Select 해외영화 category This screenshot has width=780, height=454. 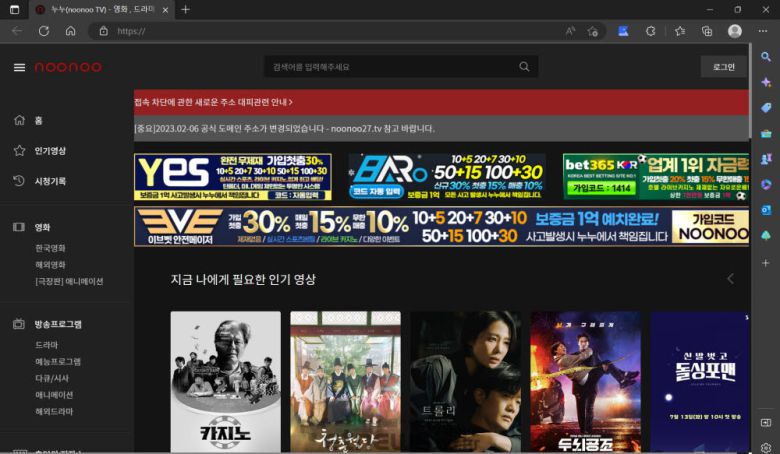pyautogui.click(x=50, y=265)
